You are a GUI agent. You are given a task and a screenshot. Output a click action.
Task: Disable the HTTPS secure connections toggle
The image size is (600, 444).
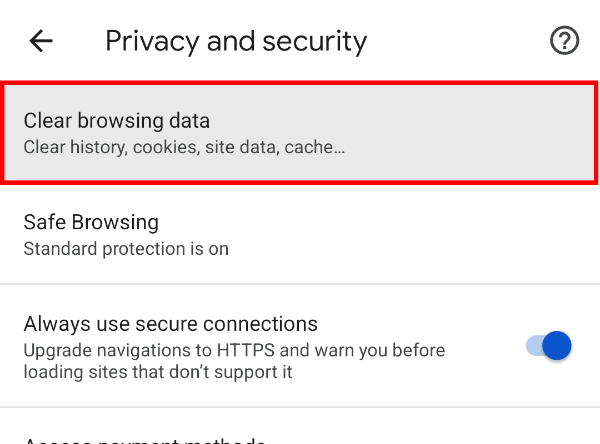[x=548, y=347]
